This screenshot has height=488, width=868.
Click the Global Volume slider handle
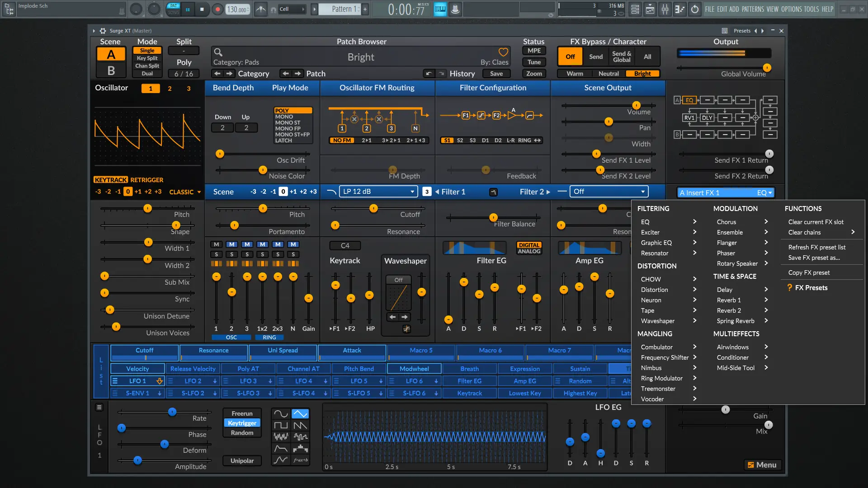click(x=767, y=68)
